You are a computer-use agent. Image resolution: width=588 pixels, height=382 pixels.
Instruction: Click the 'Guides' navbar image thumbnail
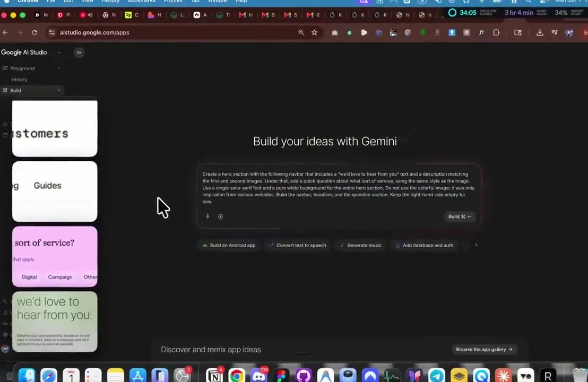(x=55, y=192)
